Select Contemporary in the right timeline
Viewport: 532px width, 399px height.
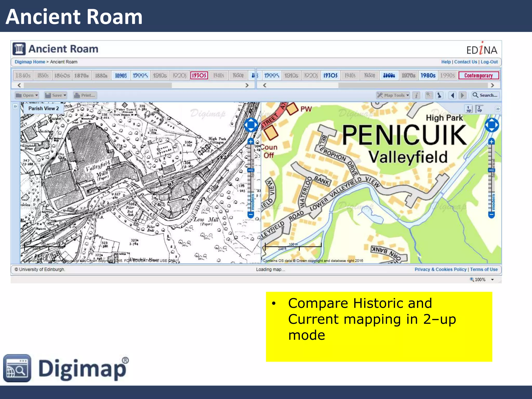(x=478, y=76)
